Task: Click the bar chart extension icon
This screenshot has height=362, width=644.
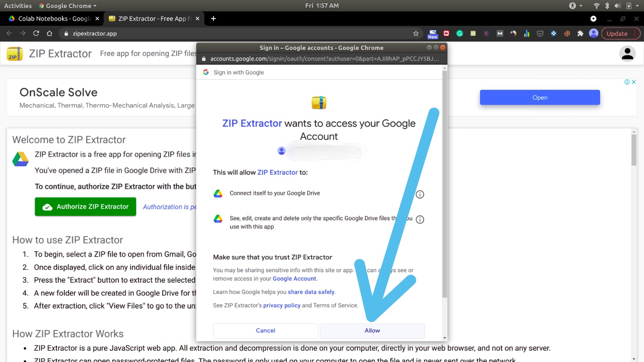Action: click(x=526, y=33)
